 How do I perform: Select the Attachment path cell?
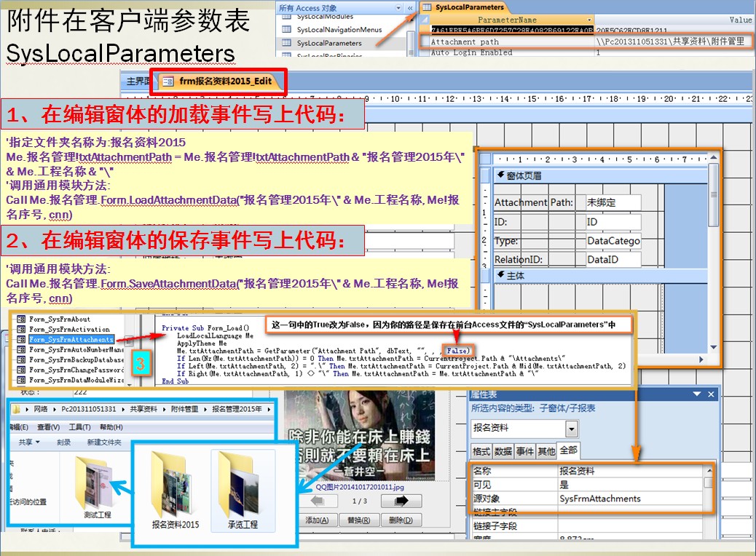tap(511, 42)
